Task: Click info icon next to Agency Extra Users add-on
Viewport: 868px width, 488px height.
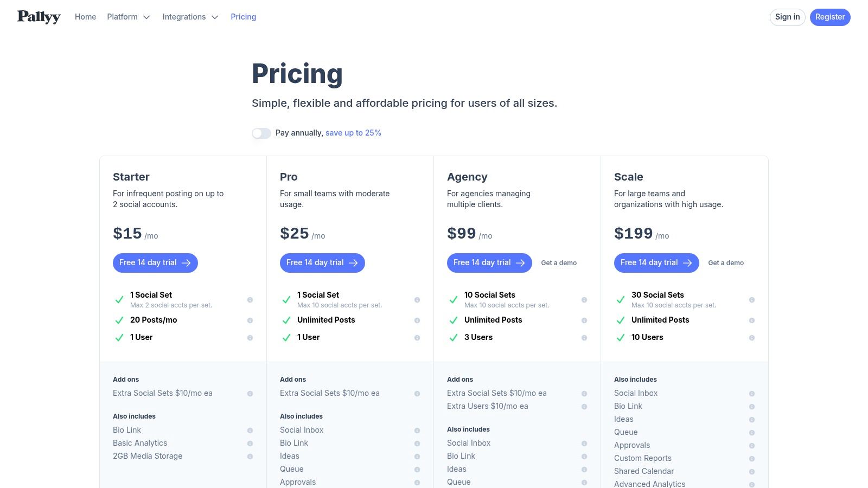Action: click(x=584, y=407)
